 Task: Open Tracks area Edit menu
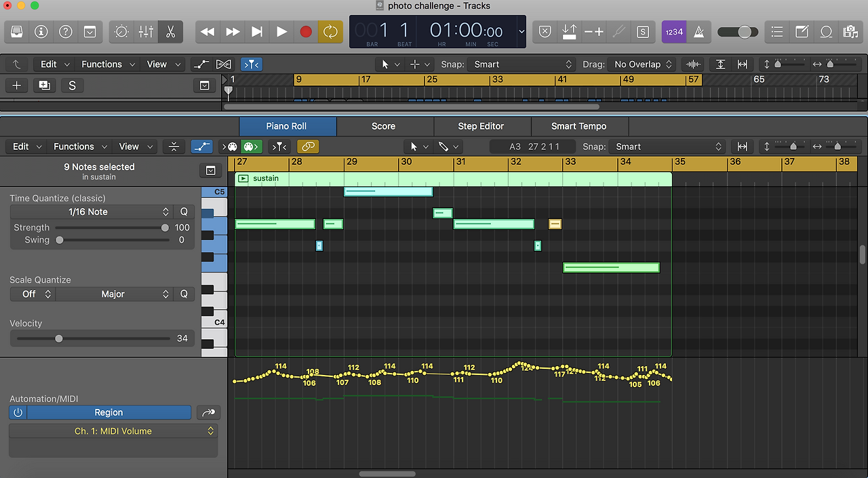coord(54,64)
